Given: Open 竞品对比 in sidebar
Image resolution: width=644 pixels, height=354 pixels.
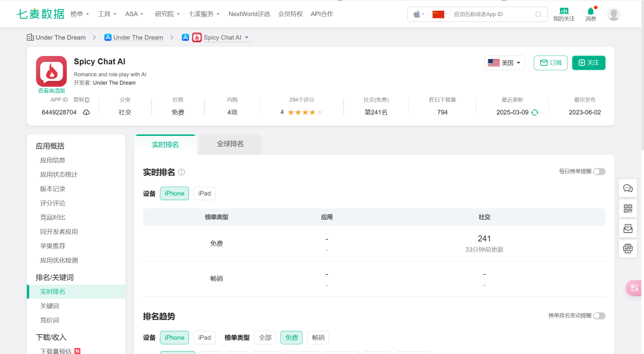Looking at the screenshot, I should [x=52, y=218].
